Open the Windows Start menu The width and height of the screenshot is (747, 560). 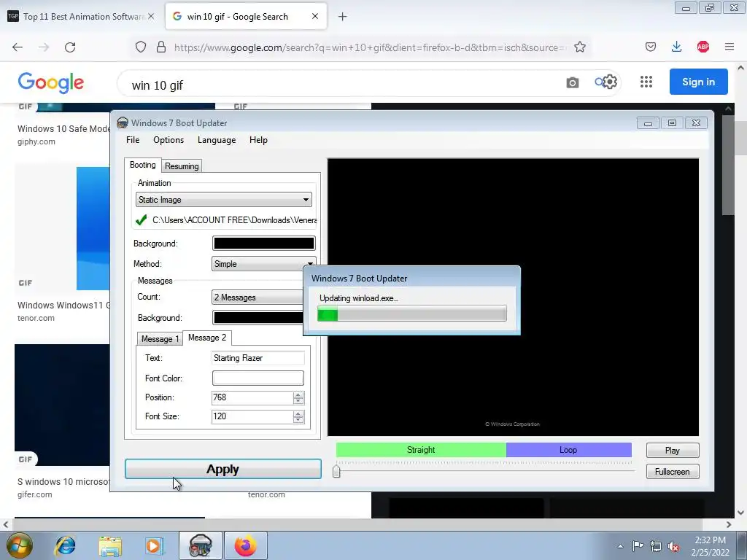[19, 545]
